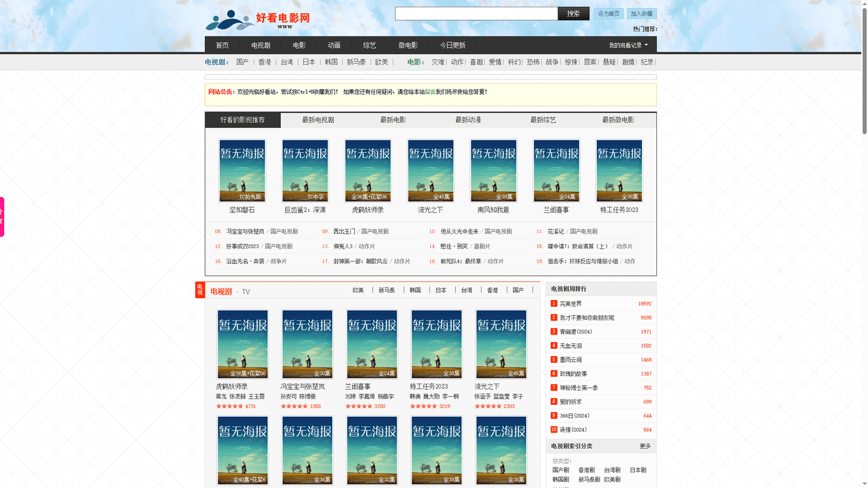Viewport: 868px width, 488px height.
Task: Select 国产剧 category link
Action: click(561, 470)
